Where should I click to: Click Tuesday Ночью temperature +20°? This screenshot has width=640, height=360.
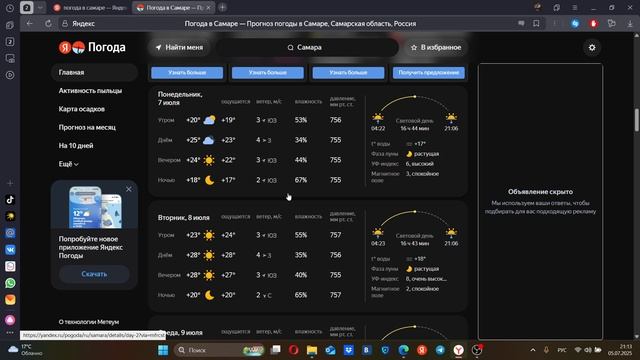[193, 295]
